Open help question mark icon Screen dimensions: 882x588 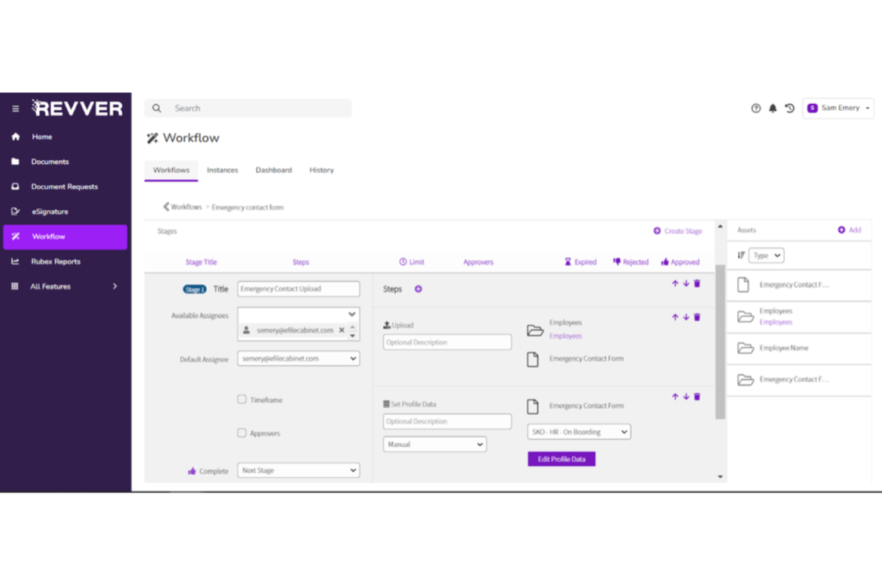click(756, 108)
